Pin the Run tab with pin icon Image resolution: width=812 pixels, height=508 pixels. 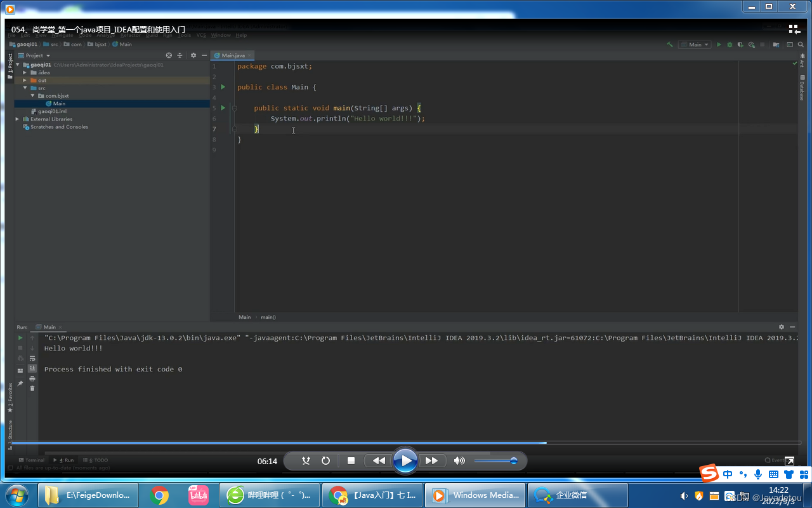coord(20,384)
